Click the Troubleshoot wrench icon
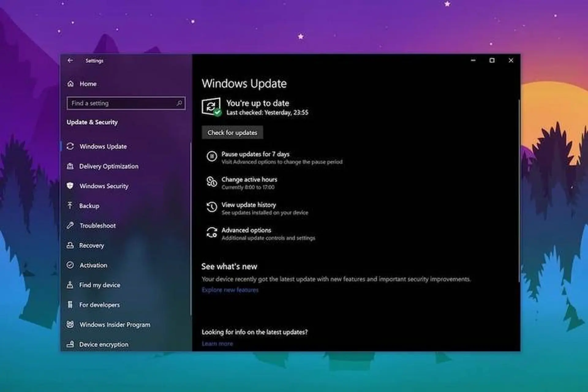The width and height of the screenshot is (588, 392). (x=70, y=225)
